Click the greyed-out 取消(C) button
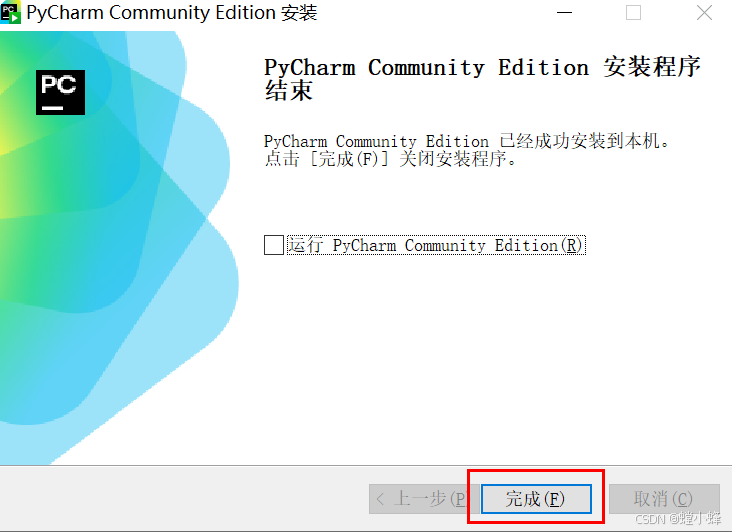This screenshot has height=532, width=732. [664, 499]
